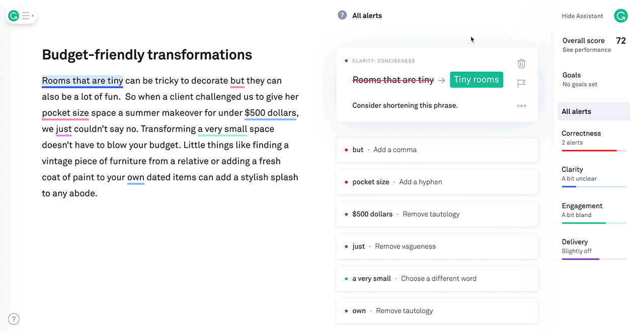The image size is (644, 332).
Task: Select the All alerts tab
Action: 594,111
